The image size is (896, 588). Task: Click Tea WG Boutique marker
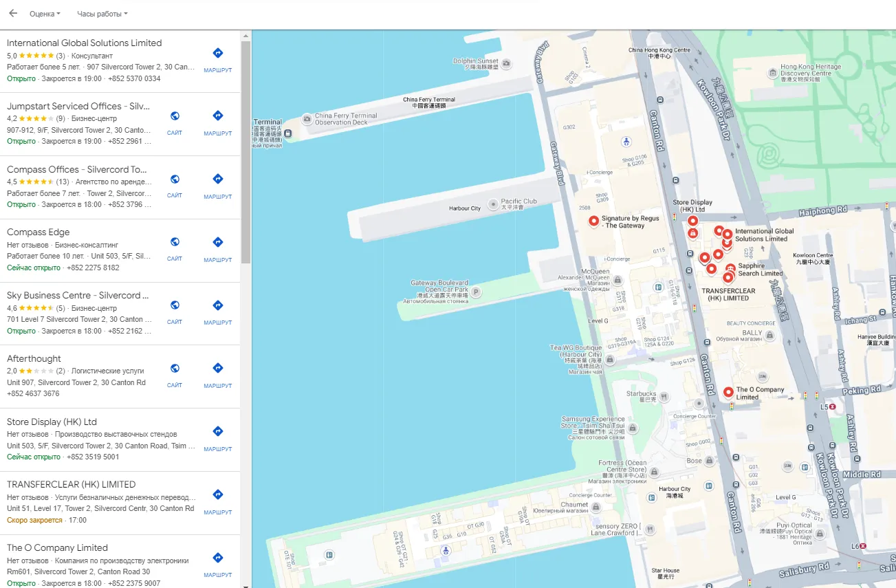tap(610, 359)
